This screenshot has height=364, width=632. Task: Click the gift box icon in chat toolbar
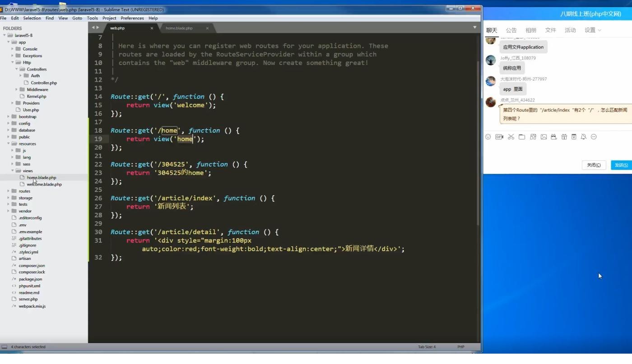(564, 137)
